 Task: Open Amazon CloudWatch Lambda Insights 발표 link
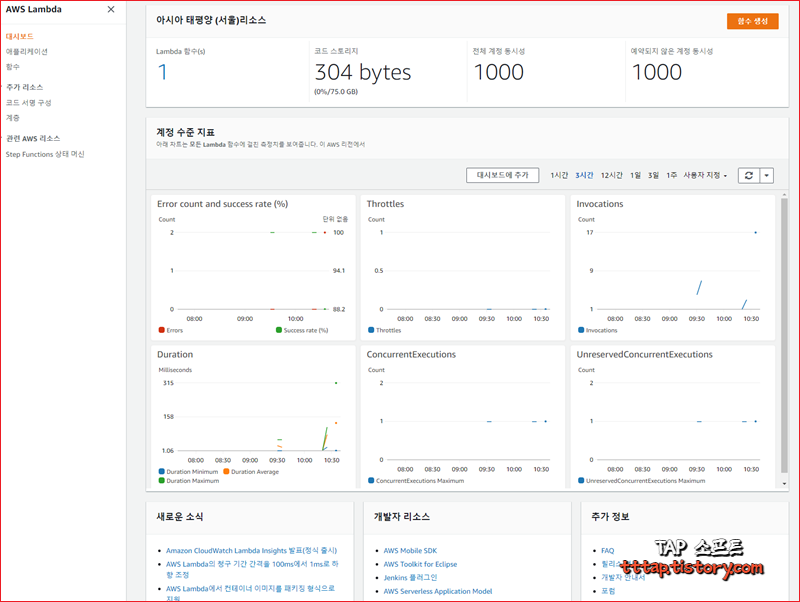pyautogui.click(x=252, y=550)
